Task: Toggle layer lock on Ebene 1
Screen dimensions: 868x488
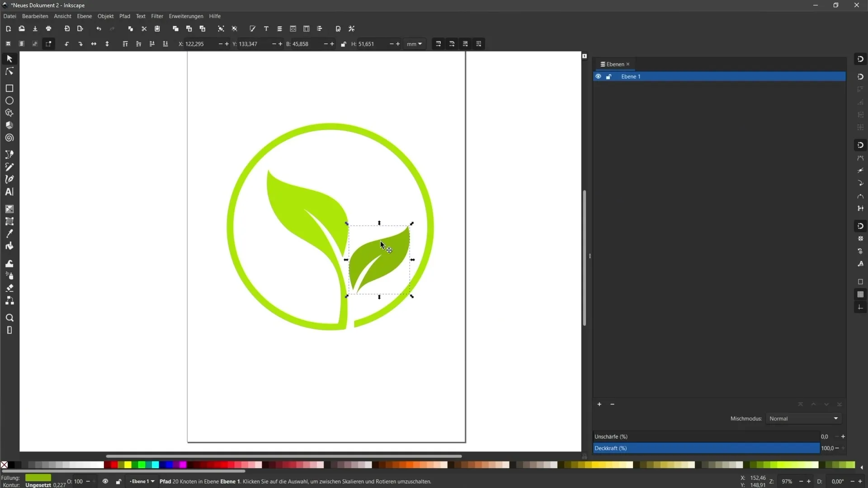Action: [609, 76]
